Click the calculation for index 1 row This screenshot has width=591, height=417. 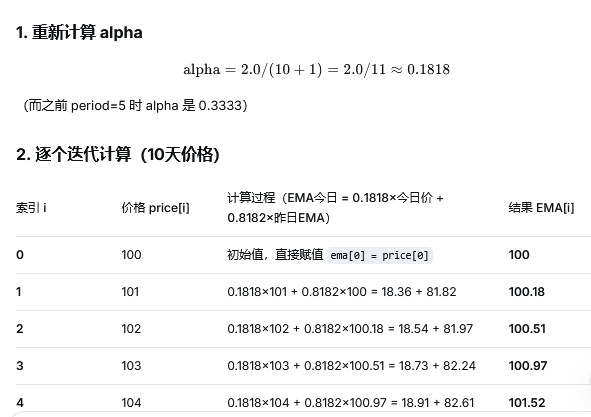[x=342, y=292]
